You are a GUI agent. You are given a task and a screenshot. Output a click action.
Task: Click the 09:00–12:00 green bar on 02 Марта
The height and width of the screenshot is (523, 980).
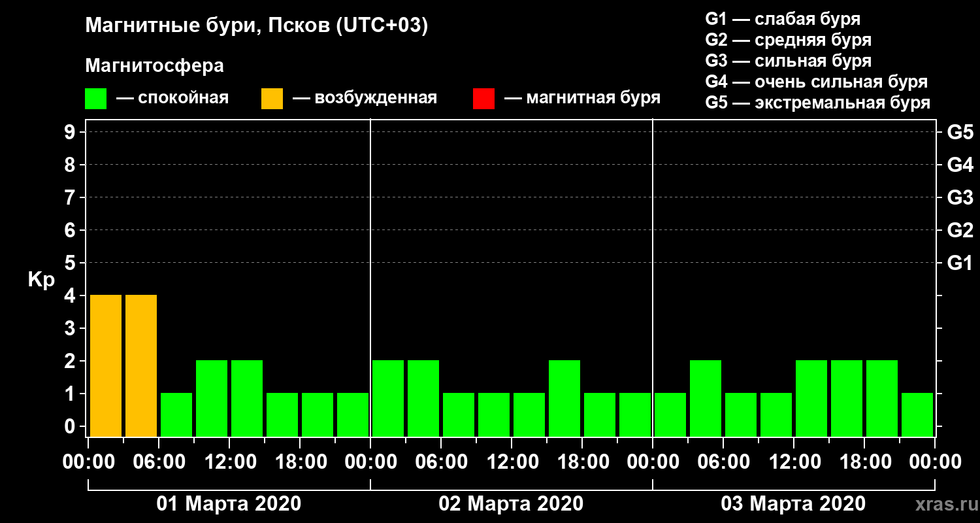(x=494, y=414)
